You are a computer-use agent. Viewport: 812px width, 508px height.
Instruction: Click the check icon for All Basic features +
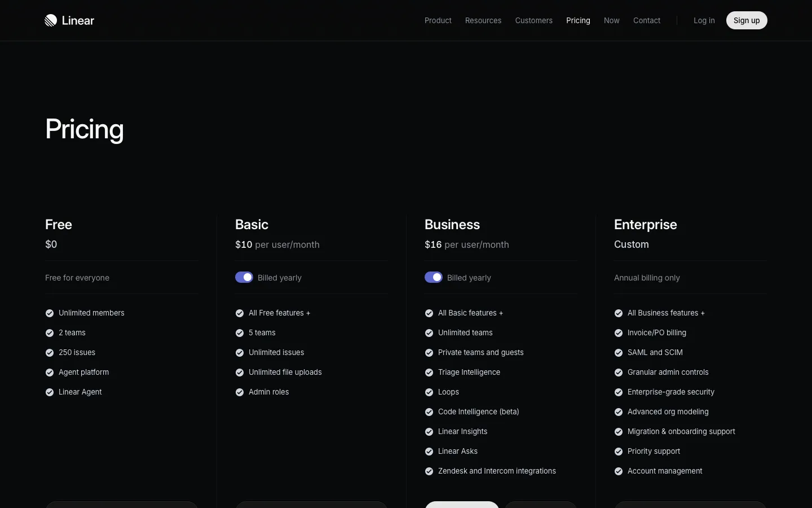[429, 313]
